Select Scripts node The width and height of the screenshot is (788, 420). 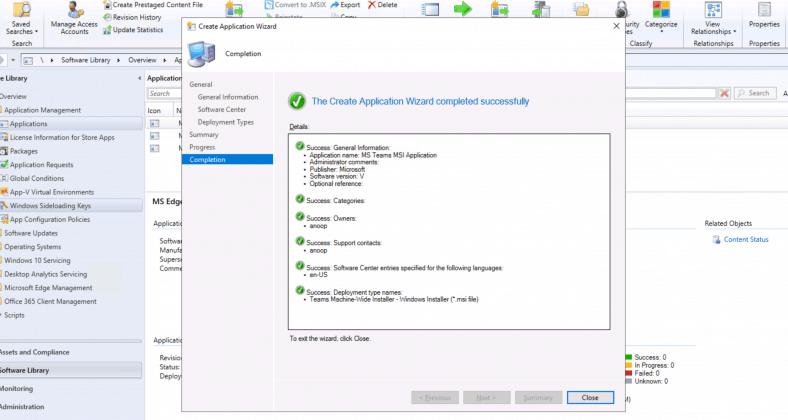pos(14,315)
